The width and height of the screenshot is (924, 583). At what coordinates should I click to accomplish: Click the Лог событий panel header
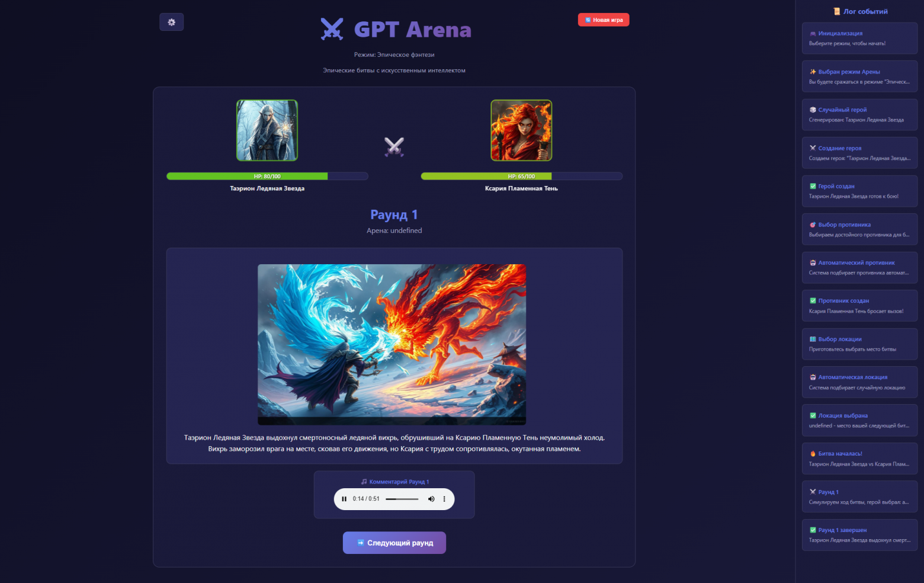pos(860,11)
